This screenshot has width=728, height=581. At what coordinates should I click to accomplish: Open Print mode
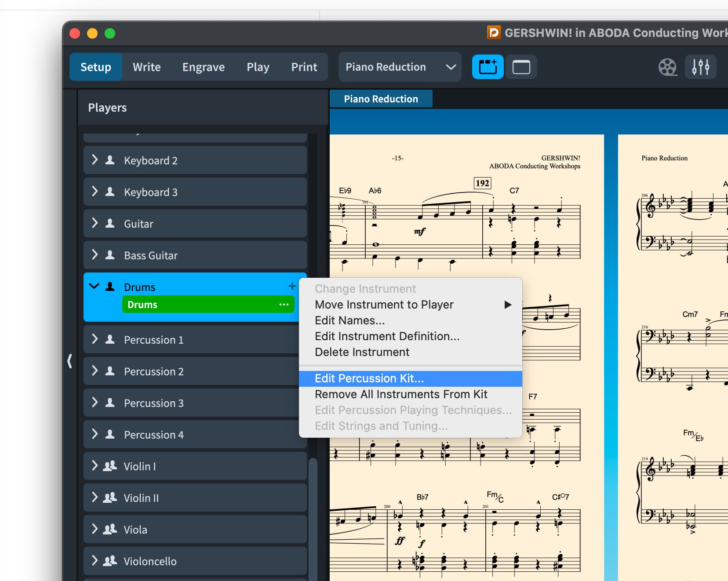(304, 67)
